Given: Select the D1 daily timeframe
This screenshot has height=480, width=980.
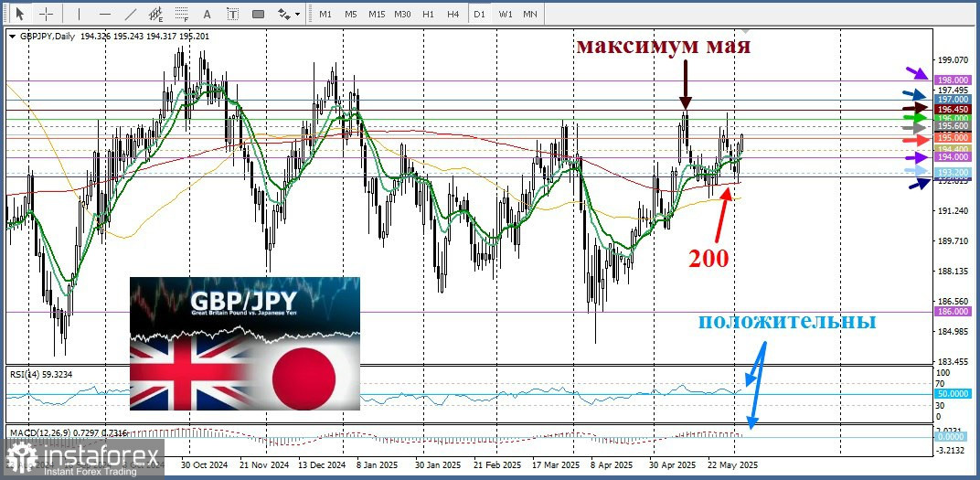Looking at the screenshot, I should pyautogui.click(x=479, y=13).
